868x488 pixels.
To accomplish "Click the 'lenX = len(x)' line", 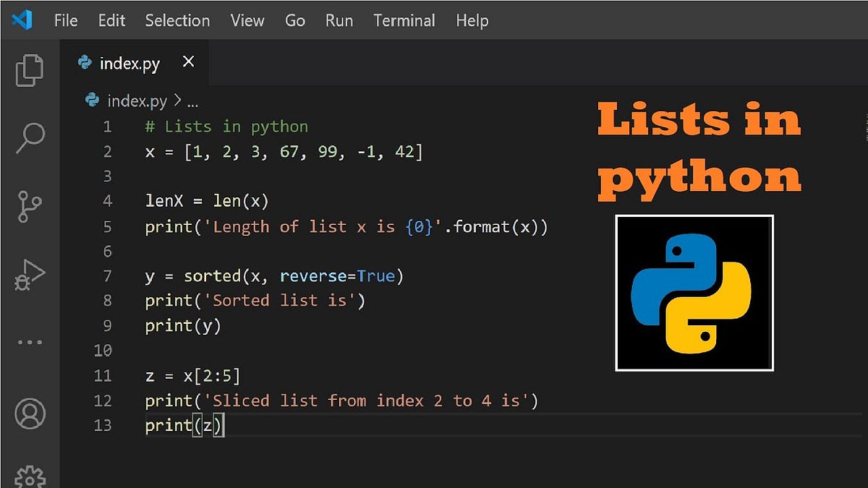I will point(207,201).
